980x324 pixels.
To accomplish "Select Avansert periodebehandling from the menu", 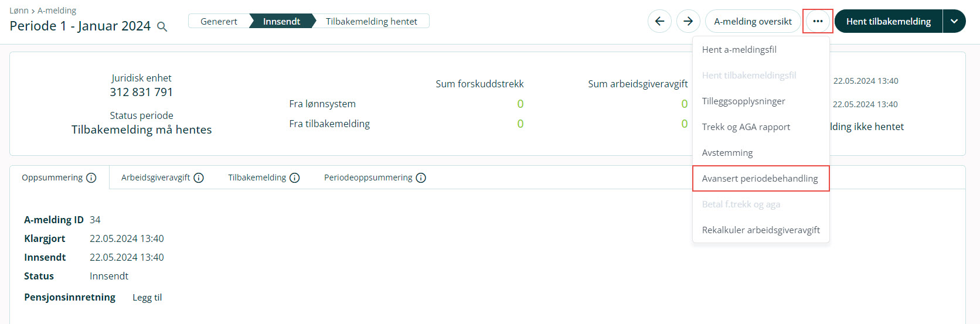I will [x=760, y=179].
